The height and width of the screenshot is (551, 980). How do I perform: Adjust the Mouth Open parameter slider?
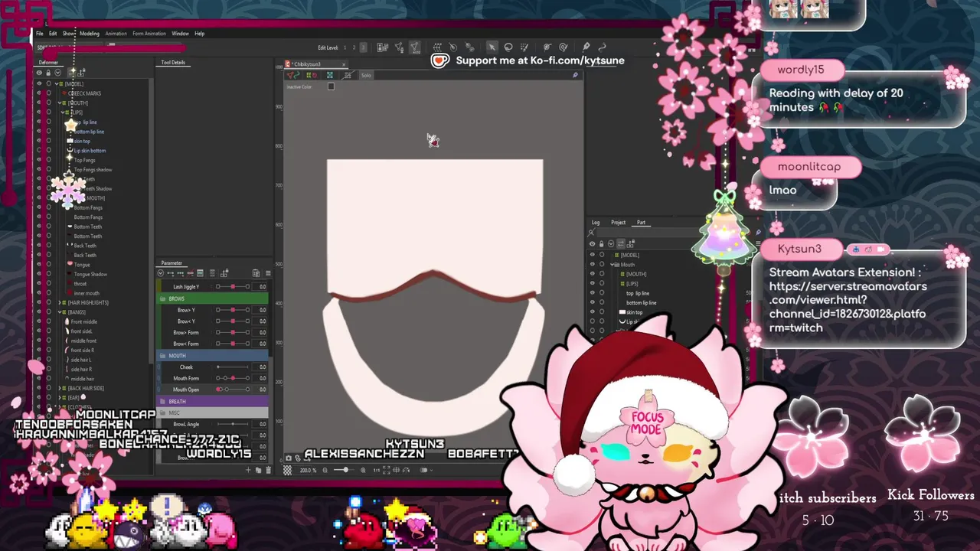tap(233, 390)
